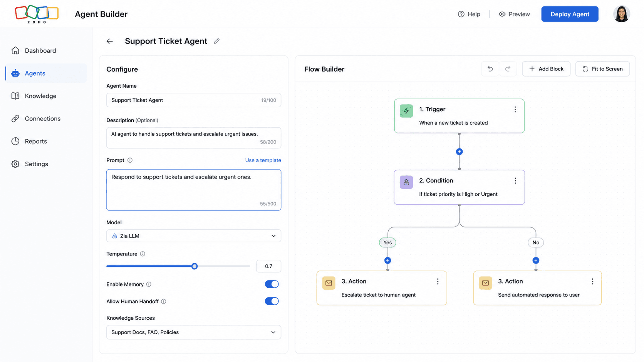The height and width of the screenshot is (362, 644).
Task: Click the back arrow icon
Action: (x=110, y=41)
